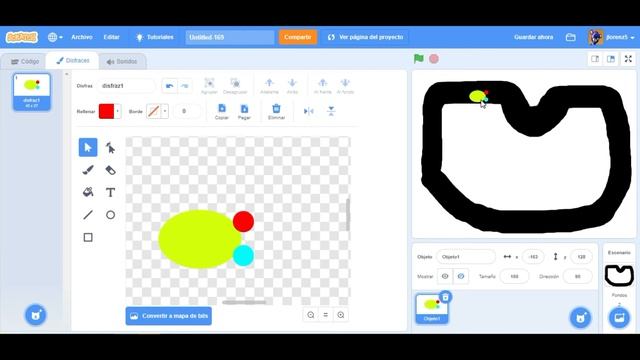640x360 pixels.
Task: Hide the sprite with crossed-eye button
Action: pos(460,276)
